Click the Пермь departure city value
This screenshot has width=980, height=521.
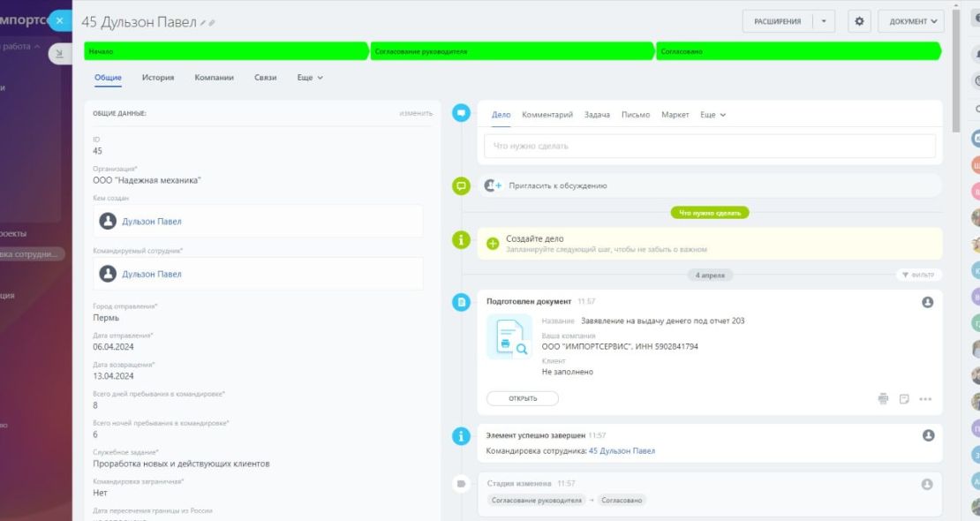click(106, 318)
